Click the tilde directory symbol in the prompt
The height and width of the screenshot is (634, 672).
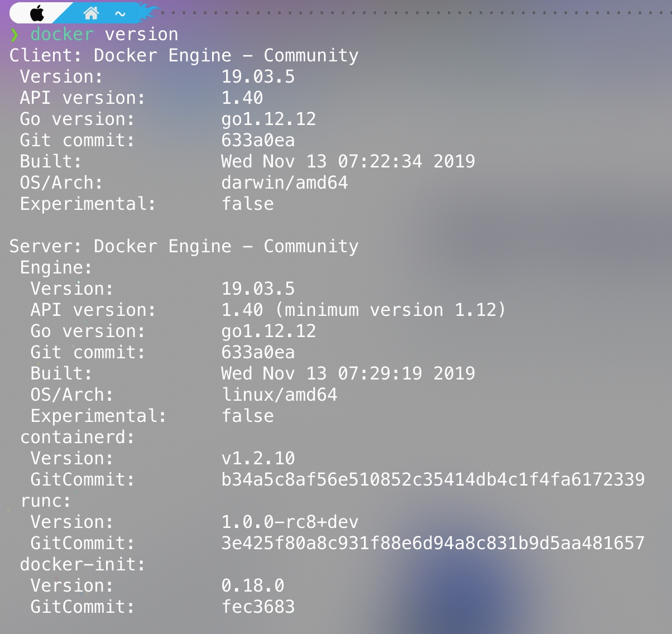point(120,13)
